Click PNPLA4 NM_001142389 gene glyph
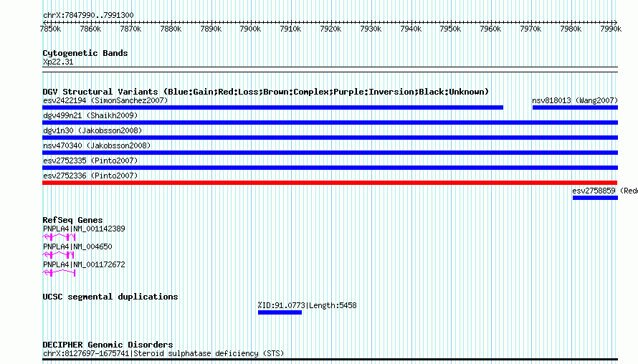The height and width of the screenshot is (364, 638). point(59,237)
